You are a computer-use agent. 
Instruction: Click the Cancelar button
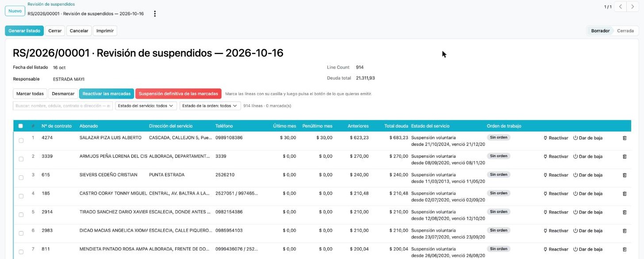pyautogui.click(x=79, y=31)
